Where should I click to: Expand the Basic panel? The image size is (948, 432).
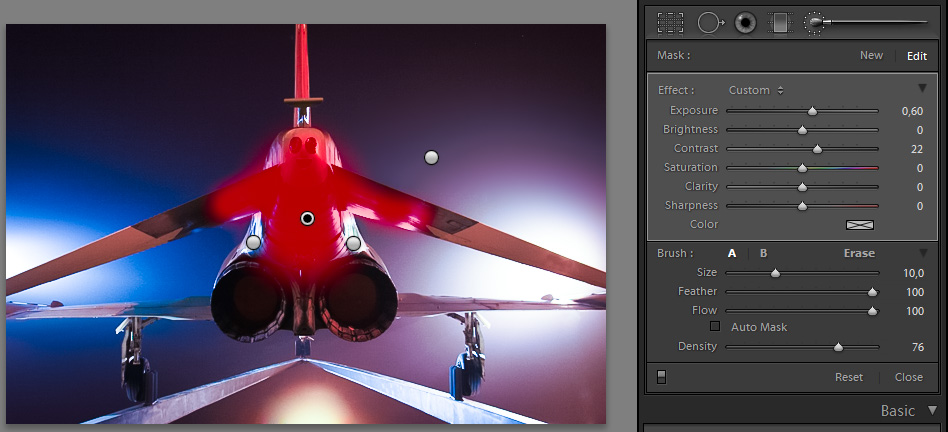pos(932,410)
